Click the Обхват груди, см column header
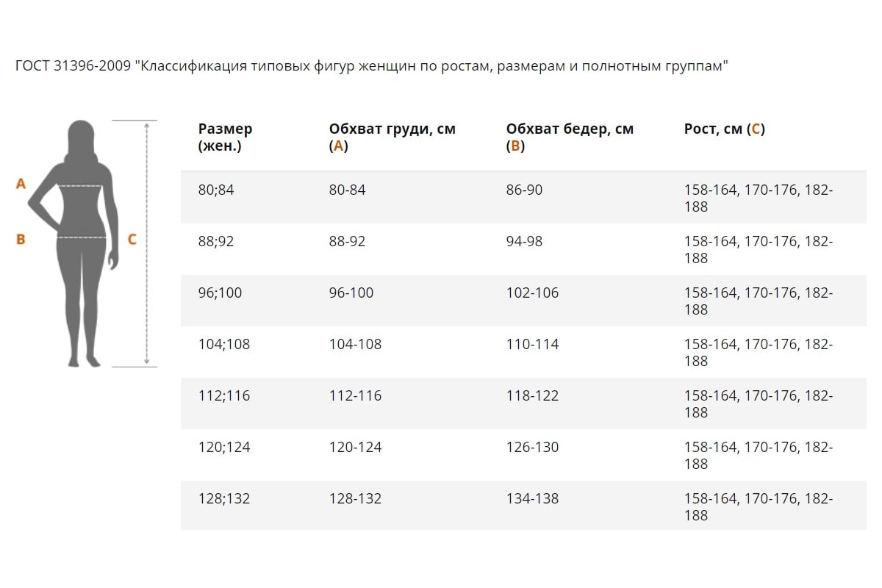Screen dimensions: 882x588 [392, 137]
